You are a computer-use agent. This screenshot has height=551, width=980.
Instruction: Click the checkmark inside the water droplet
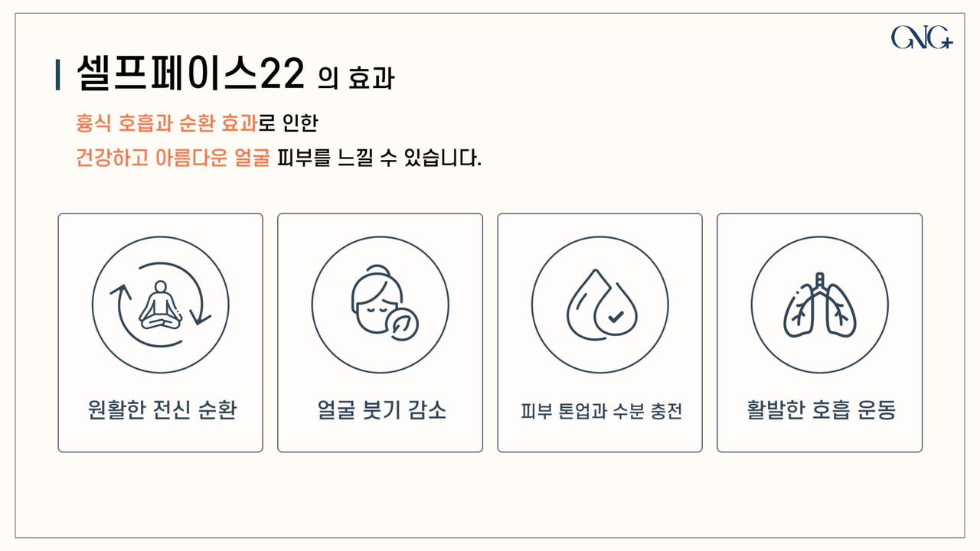click(x=615, y=315)
